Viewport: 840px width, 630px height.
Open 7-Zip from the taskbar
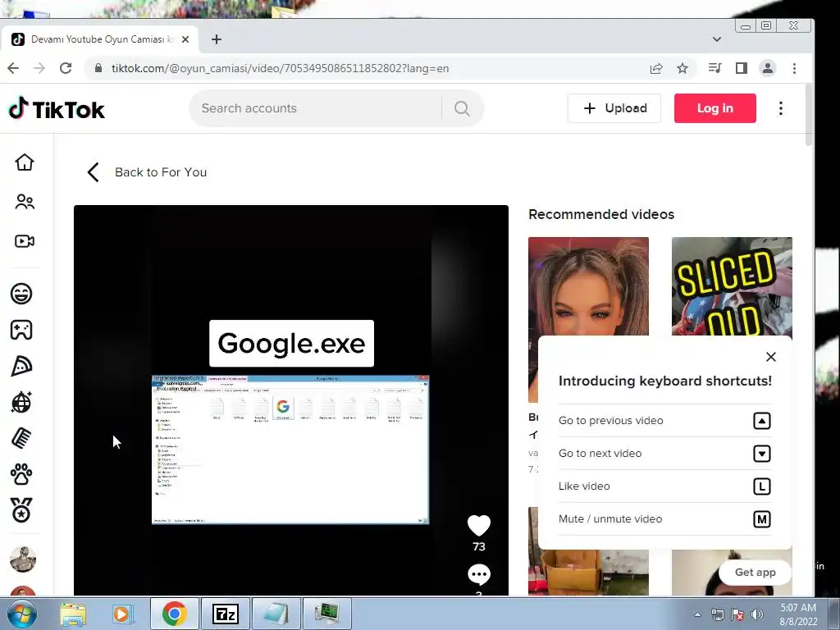coord(225,614)
